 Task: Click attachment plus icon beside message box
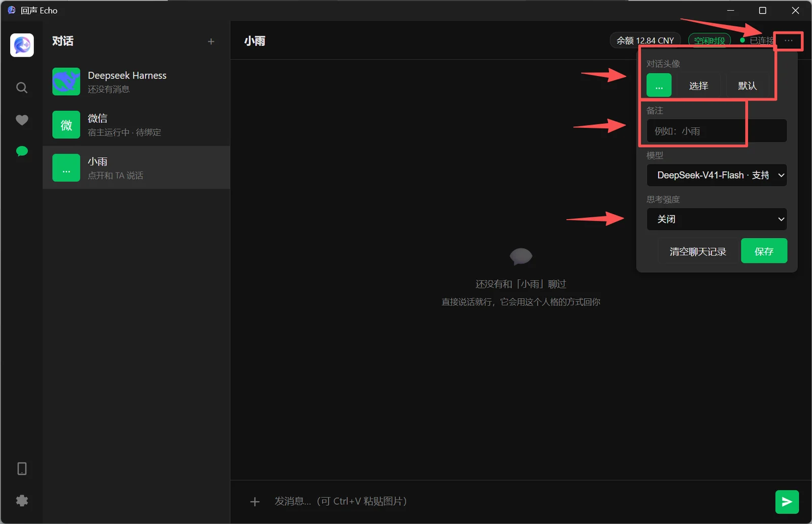point(255,502)
